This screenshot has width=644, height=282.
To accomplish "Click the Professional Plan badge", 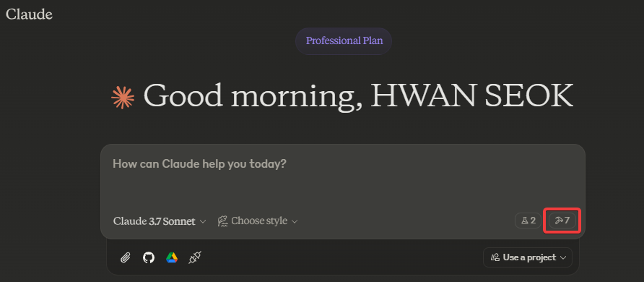I will 344,41.
